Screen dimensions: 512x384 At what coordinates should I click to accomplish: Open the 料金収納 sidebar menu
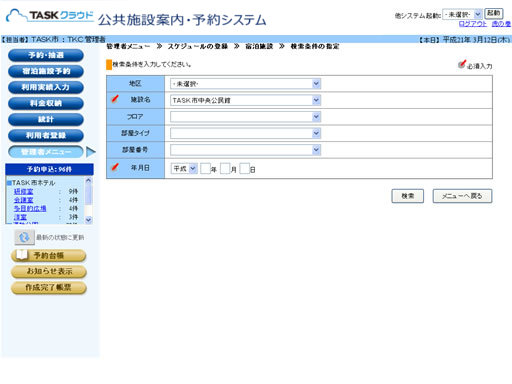coord(46,103)
